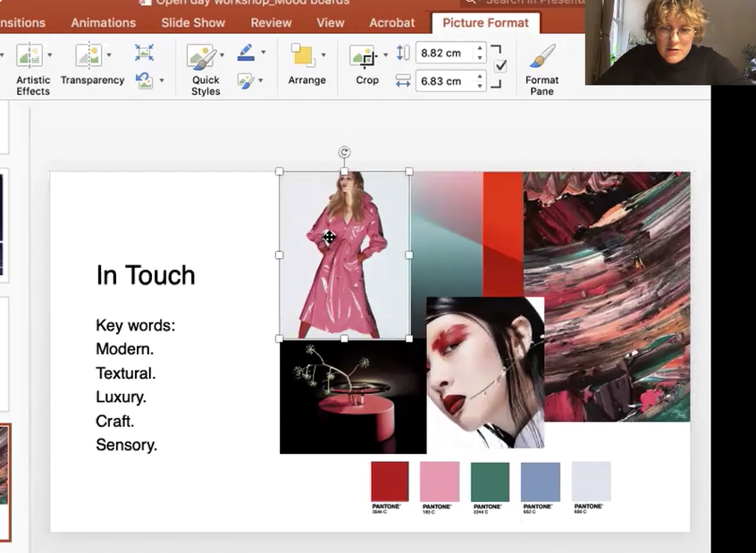Select the Crop tool icon
The height and width of the screenshot is (553, 756).
[x=364, y=56]
